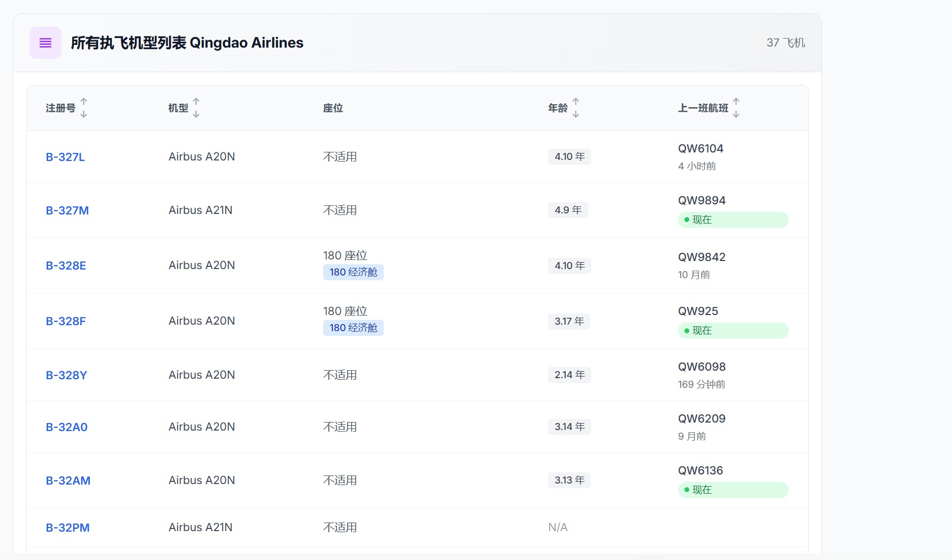Open aircraft B-32A0 registration link

(67, 427)
